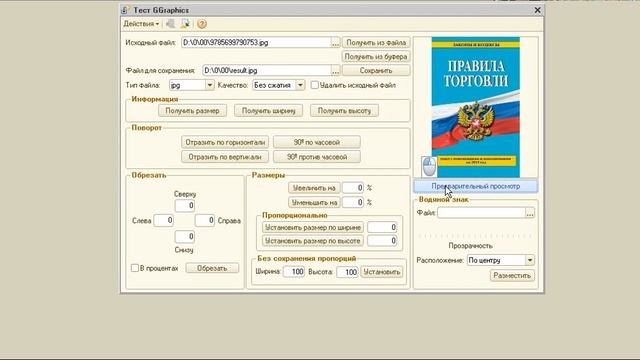This screenshot has height=360, width=640.
Task: Focus the Увеличить на percent field
Action: (353, 188)
